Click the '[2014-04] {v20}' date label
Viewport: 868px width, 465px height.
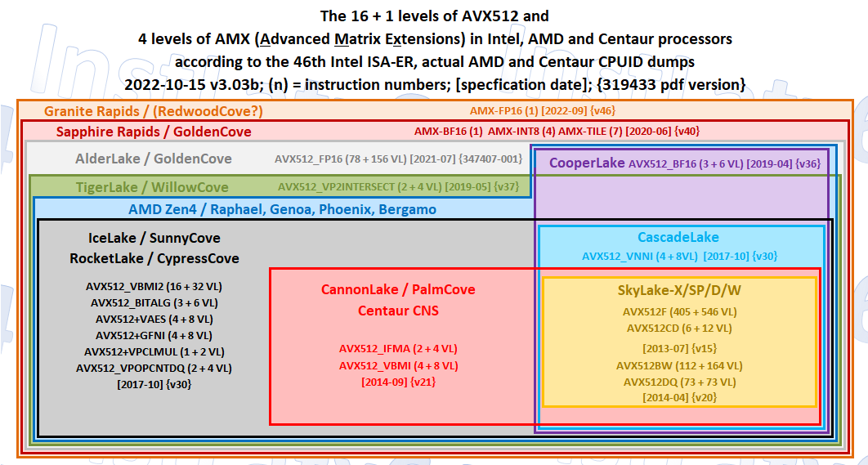point(680,397)
